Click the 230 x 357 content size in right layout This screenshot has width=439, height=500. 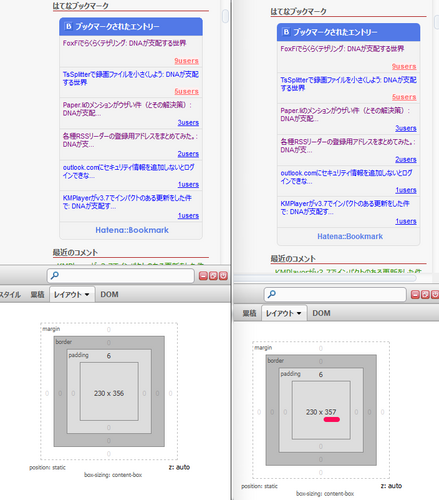[321, 412]
